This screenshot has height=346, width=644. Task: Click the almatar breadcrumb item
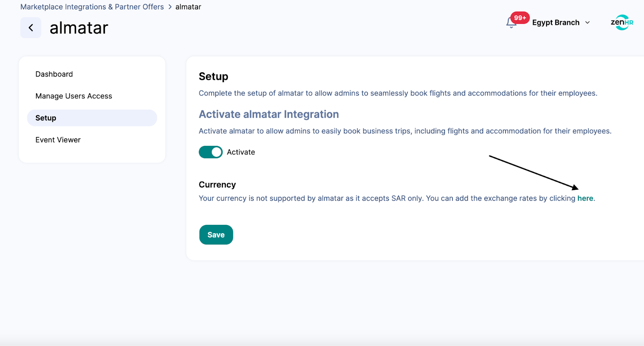188,7
